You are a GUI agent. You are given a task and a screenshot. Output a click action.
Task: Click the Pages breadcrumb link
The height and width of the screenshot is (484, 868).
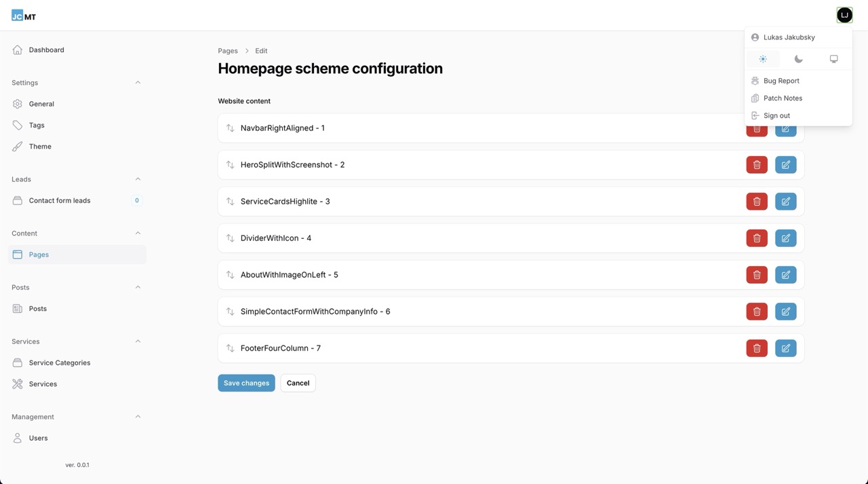tap(228, 50)
